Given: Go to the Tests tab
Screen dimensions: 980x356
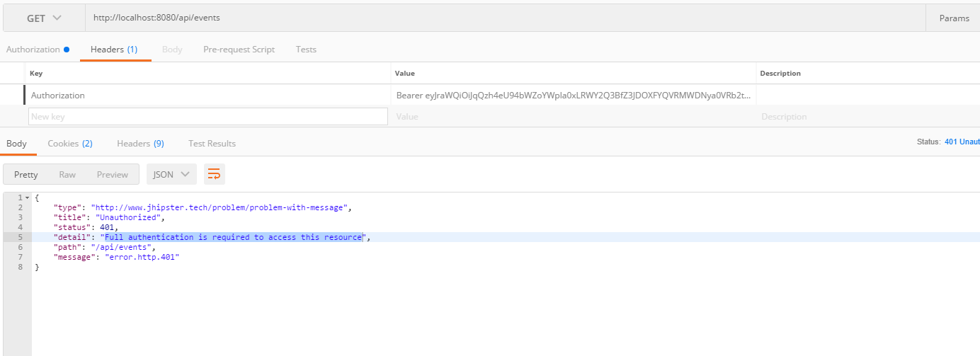Looking at the screenshot, I should (306, 50).
